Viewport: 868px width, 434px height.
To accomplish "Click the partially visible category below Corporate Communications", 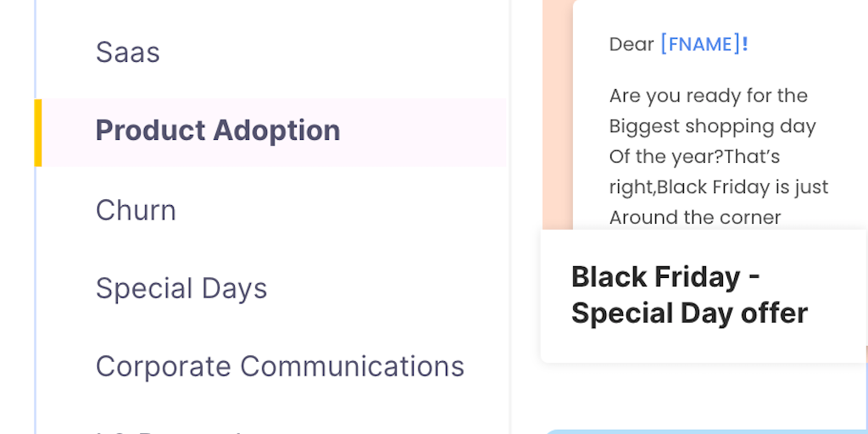I will pyautogui.click(x=170, y=429).
